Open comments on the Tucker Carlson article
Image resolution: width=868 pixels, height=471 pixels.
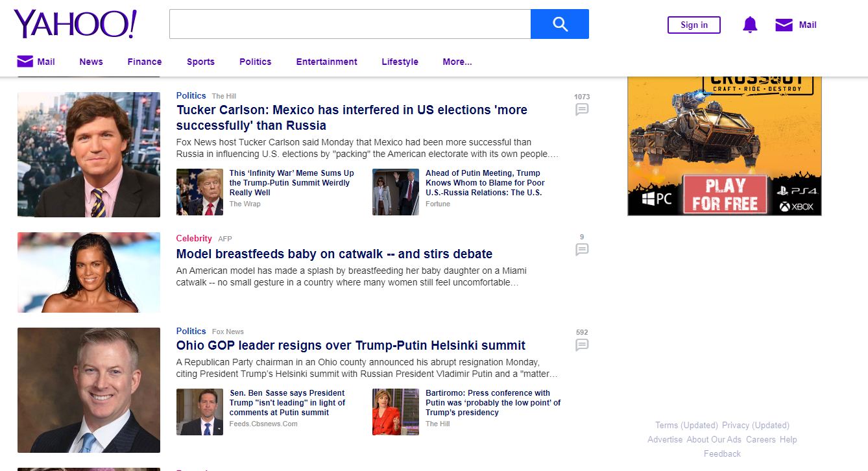582,110
